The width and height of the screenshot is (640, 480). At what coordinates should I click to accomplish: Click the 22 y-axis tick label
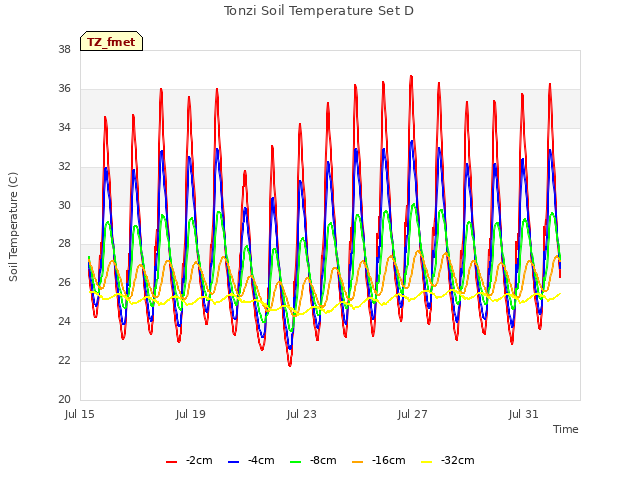coord(64,360)
